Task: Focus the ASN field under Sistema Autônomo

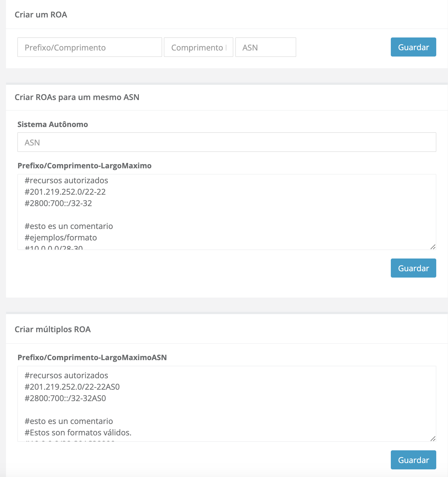Action: click(227, 142)
